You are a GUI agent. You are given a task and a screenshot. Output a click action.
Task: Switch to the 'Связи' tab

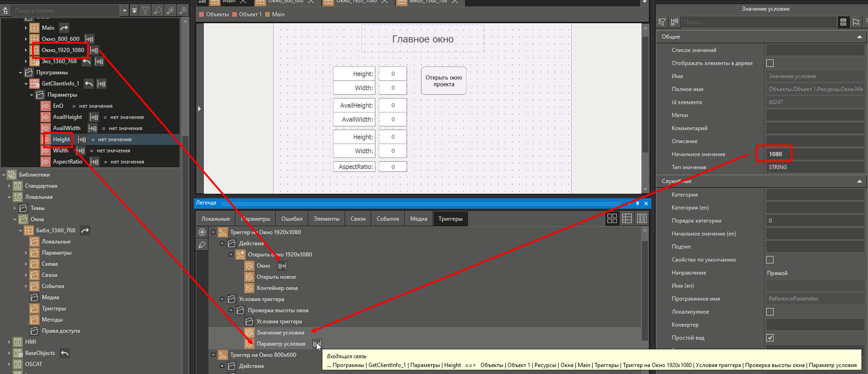tap(358, 219)
